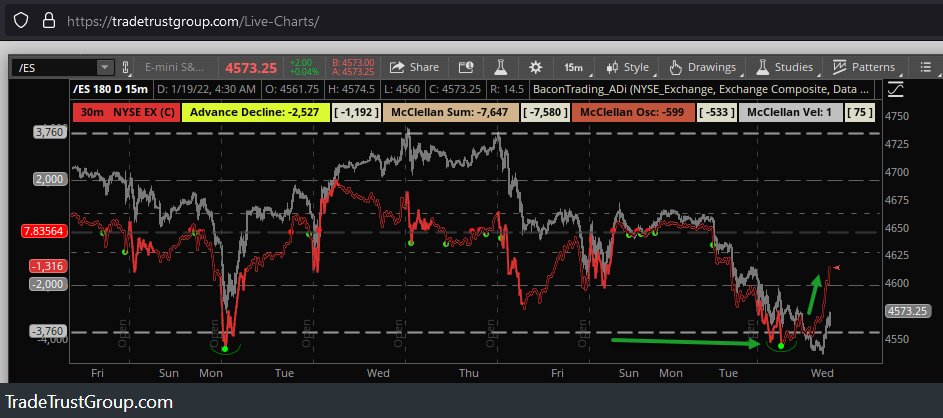Click the E-mini S&... description label
This screenshot has width=943, height=418.
coord(174,67)
